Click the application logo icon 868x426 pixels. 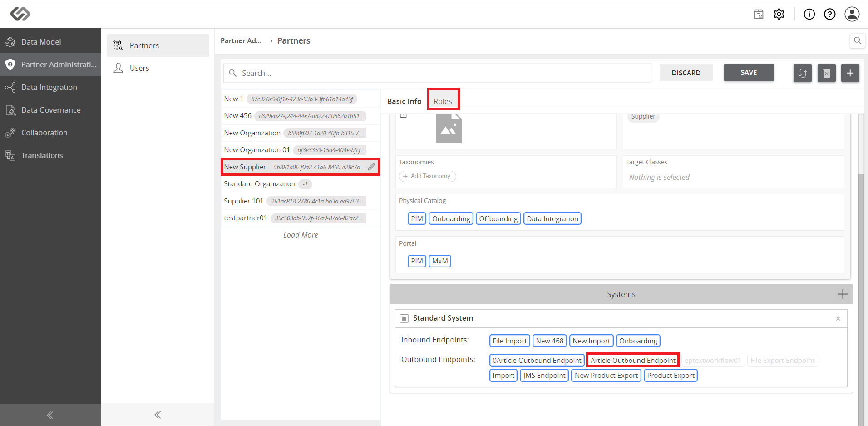[x=20, y=14]
